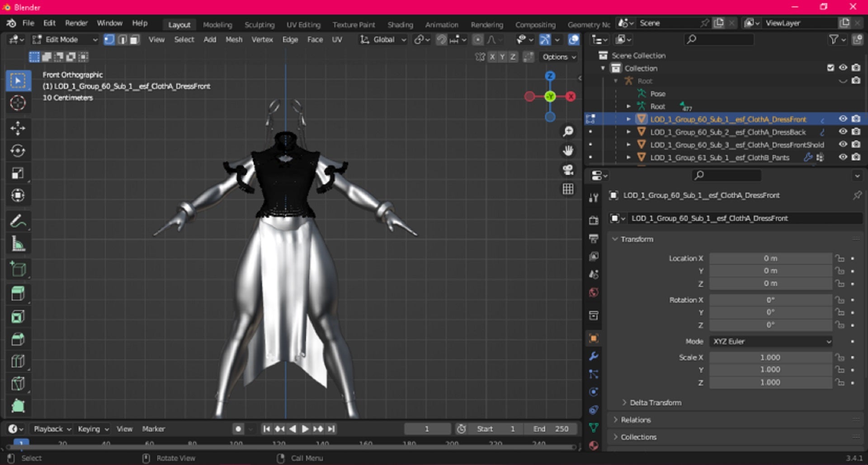
Task: Click the current frame field showing 1
Action: pyautogui.click(x=426, y=429)
